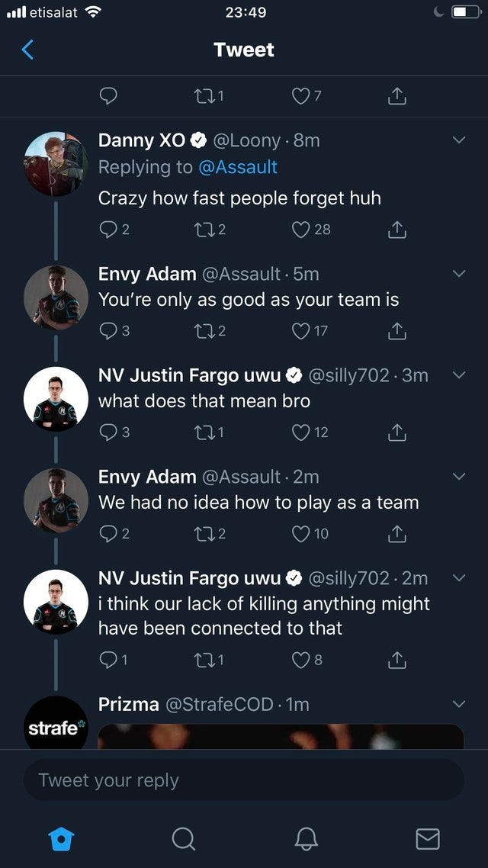Expand options chevron on Danny XO's tweet
Image resolution: width=488 pixels, height=868 pixels.
coord(458,140)
